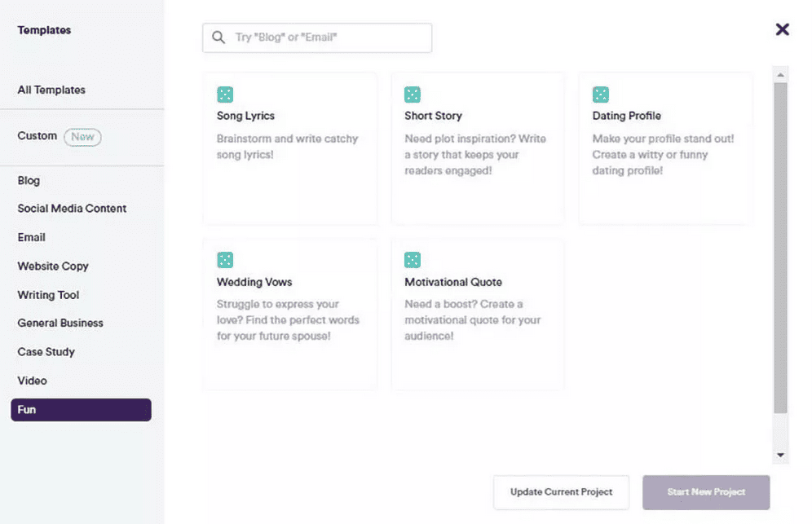Image resolution: width=812 pixels, height=524 pixels.
Task: Select the Video category
Action: coord(33,381)
